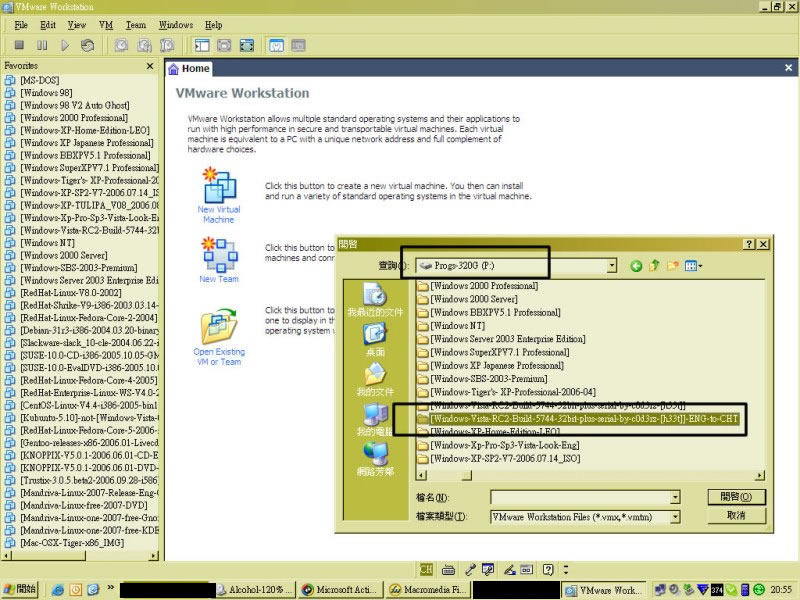Open the View menu
This screenshot has height=600, width=800.
tap(77, 25)
